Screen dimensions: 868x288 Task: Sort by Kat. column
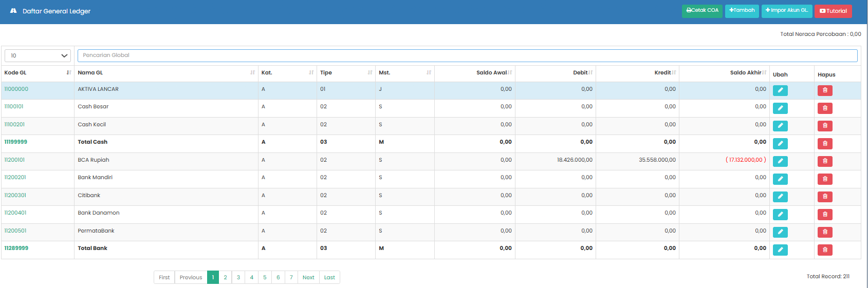[x=287, y=73]
